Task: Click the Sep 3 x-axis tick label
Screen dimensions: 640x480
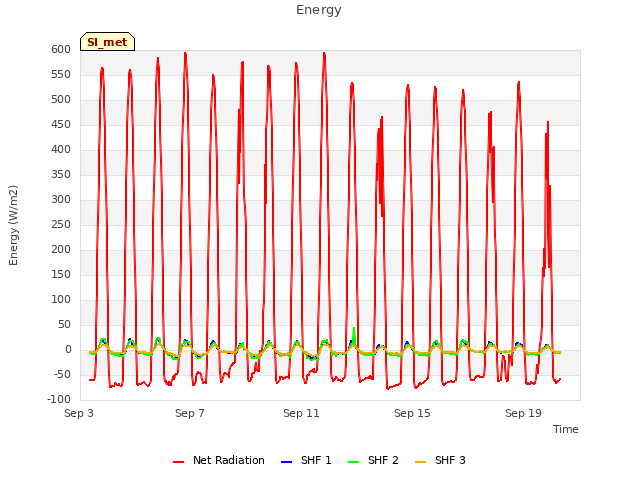Action: 79,413
